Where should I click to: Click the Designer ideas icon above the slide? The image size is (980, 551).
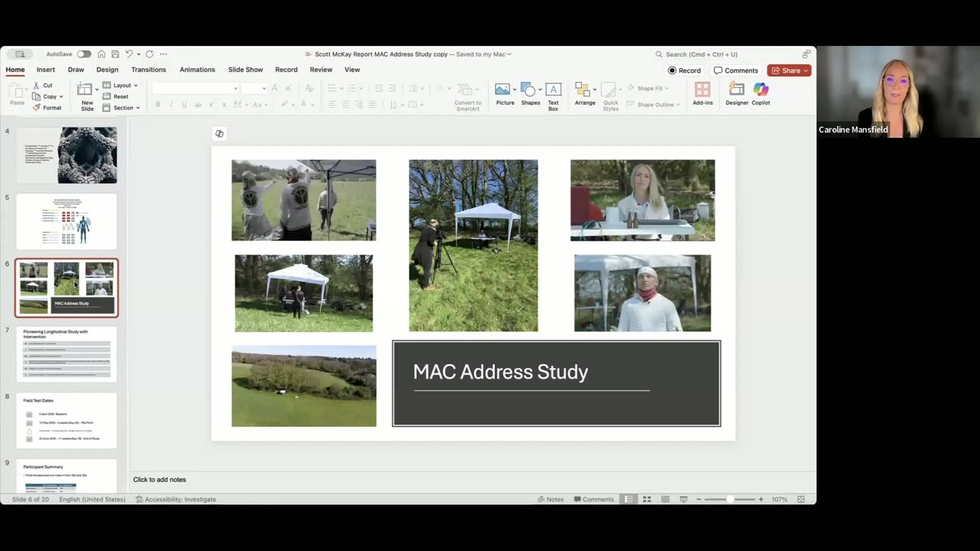click(219, 134)
